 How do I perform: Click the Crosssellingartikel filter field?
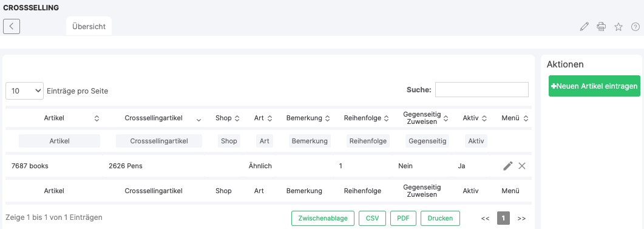(159, 141)
